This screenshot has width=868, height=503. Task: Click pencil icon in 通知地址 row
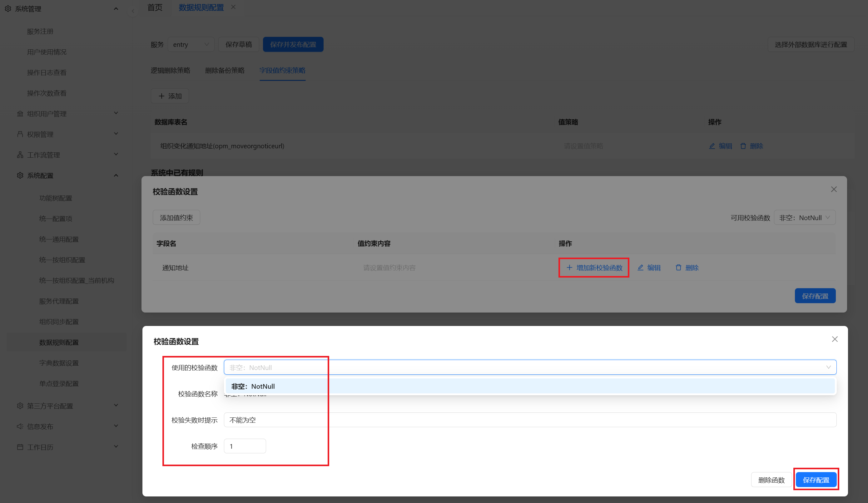(640, 268)
